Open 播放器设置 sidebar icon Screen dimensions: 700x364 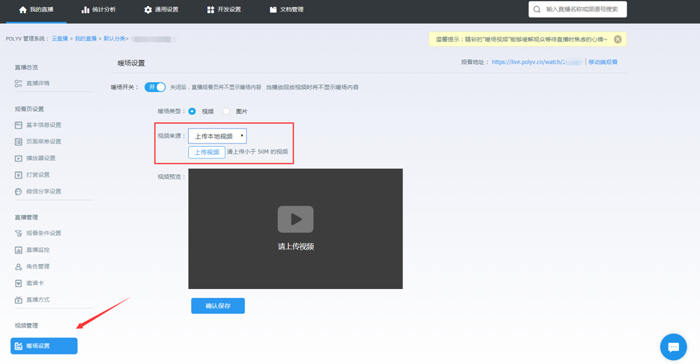[x=18, y=158]
